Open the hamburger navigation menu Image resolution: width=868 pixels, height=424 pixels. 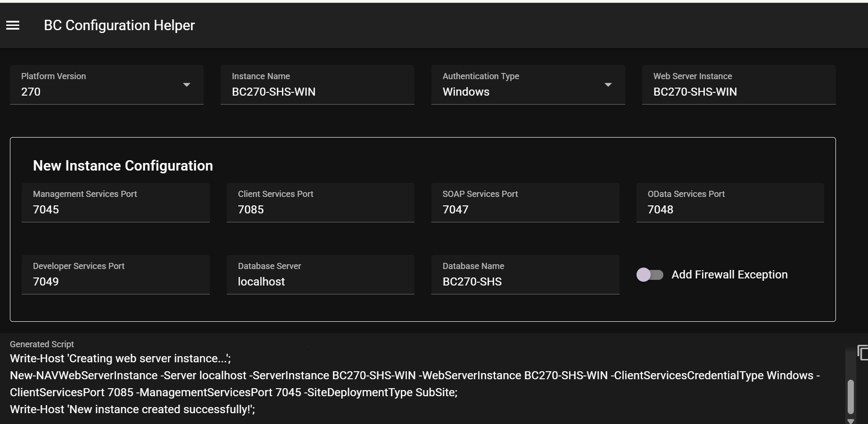[x=13, y=25]
